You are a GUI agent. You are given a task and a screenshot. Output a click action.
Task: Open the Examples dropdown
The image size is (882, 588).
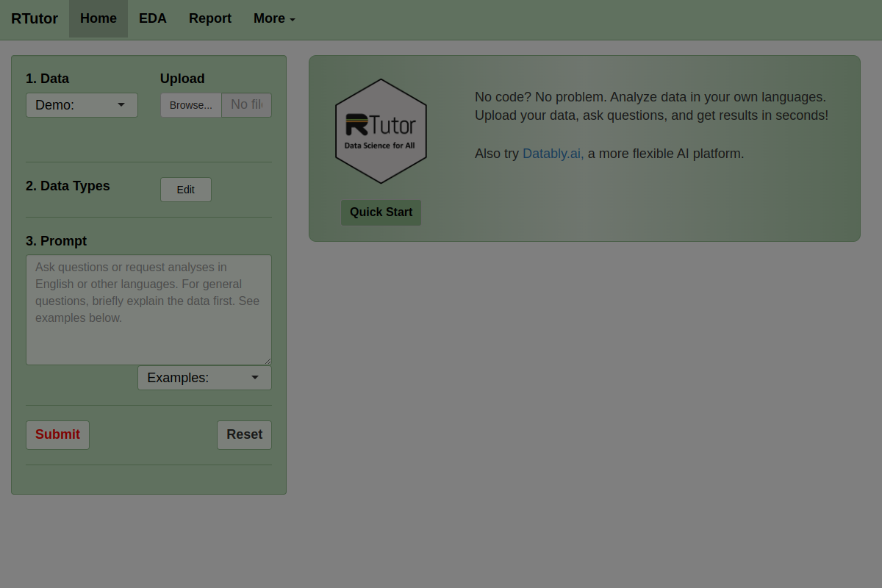click(x=204, y=378)
